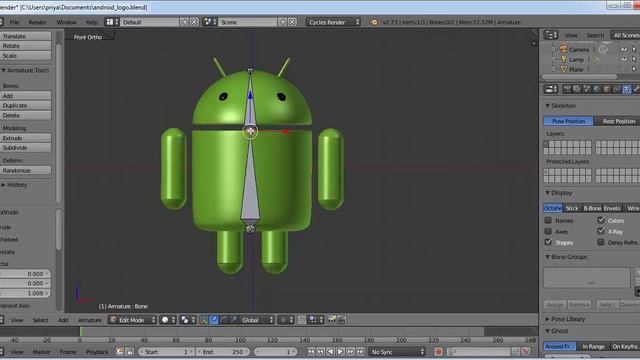
Task: Click the Blender logo icon in info header
Action: pos(374,22)
